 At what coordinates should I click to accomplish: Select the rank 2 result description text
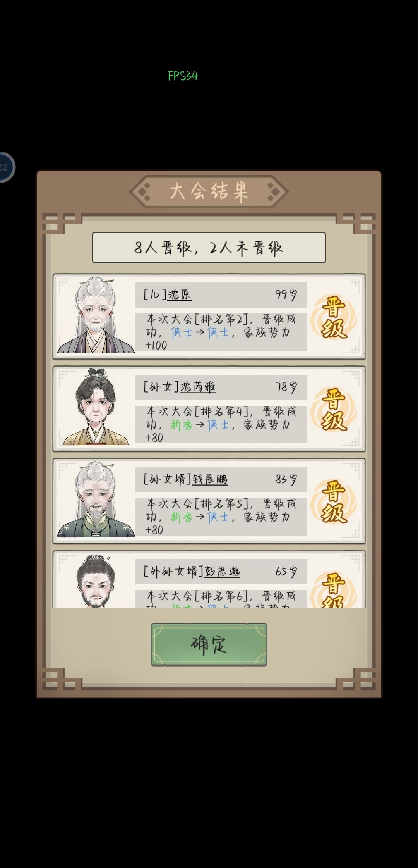click(x=221, y=332)
